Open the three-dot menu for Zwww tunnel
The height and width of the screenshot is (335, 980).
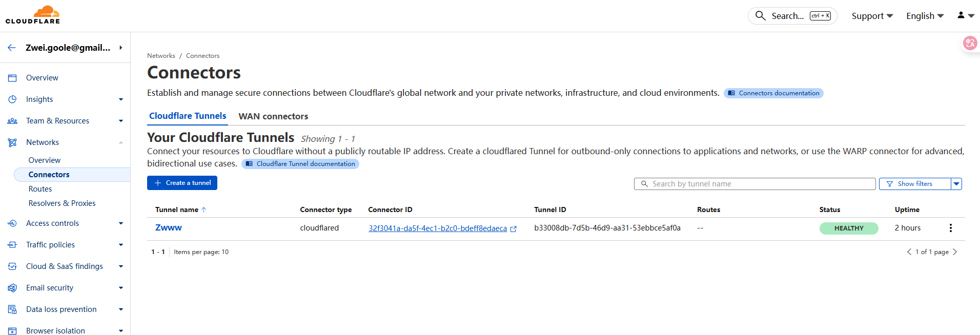point(950,228)
